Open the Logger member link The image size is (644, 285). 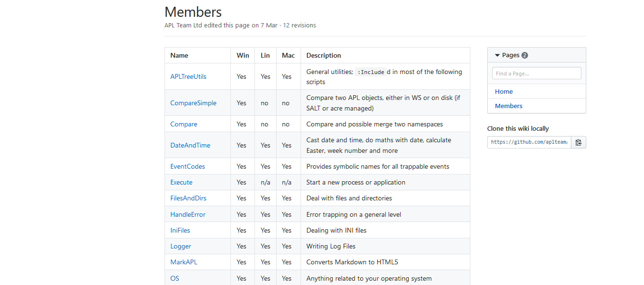point(181,246)
